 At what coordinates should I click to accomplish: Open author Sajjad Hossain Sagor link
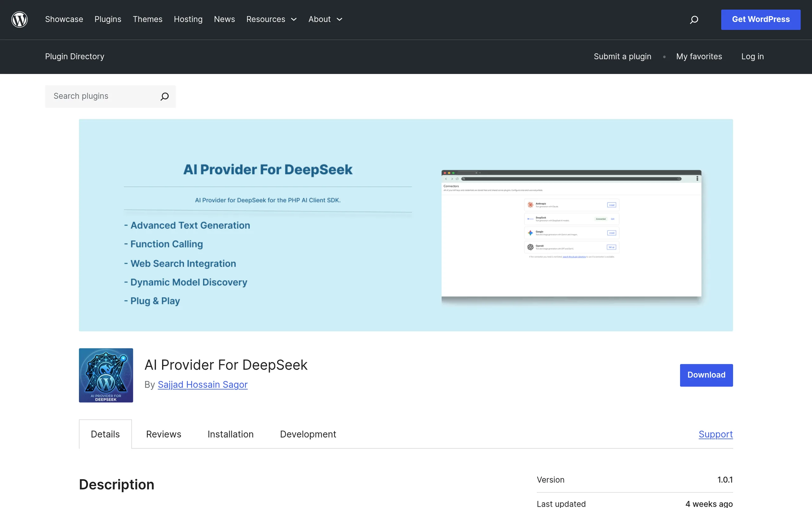coord(203,384)
